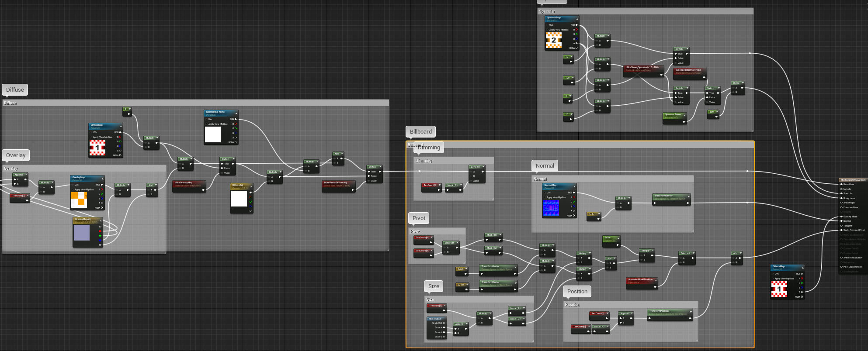
Task: Select the Diffuse comment box title bar
Action: point(195,103)
